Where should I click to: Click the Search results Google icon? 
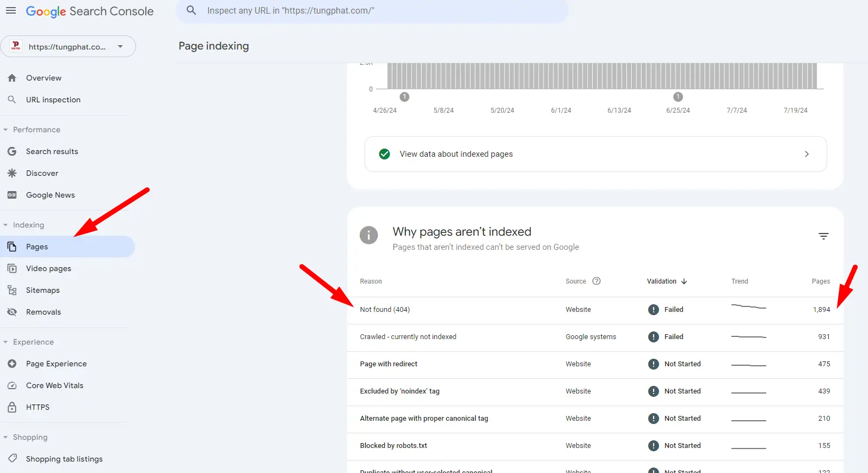coord(12,151)
